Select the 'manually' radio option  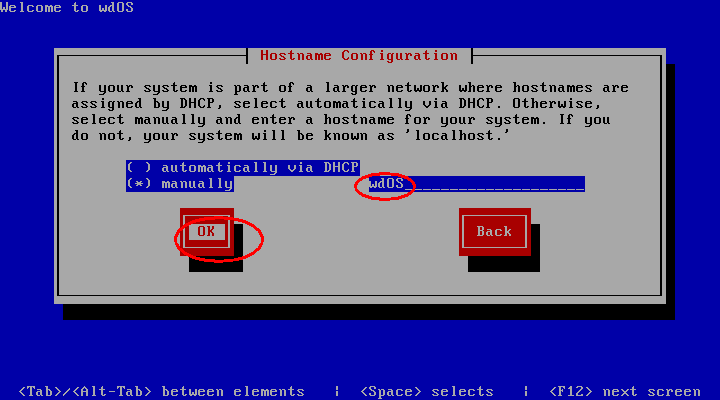(180, 184)
